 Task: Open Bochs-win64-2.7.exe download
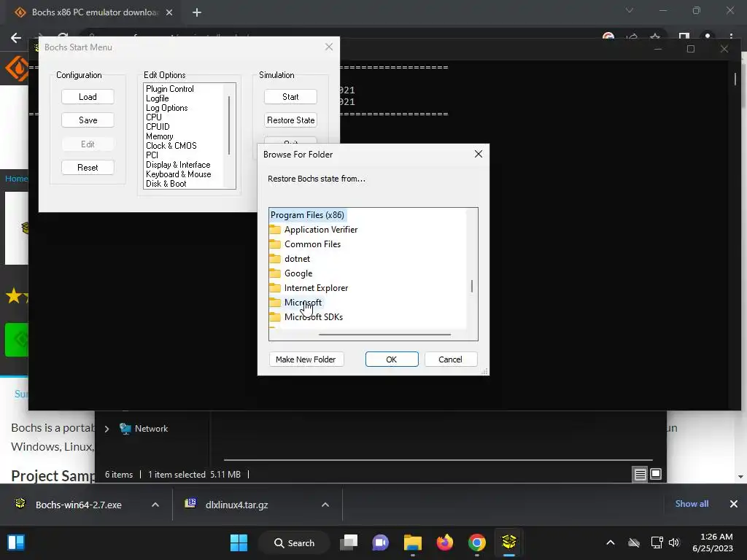click(x=79, y=505)
